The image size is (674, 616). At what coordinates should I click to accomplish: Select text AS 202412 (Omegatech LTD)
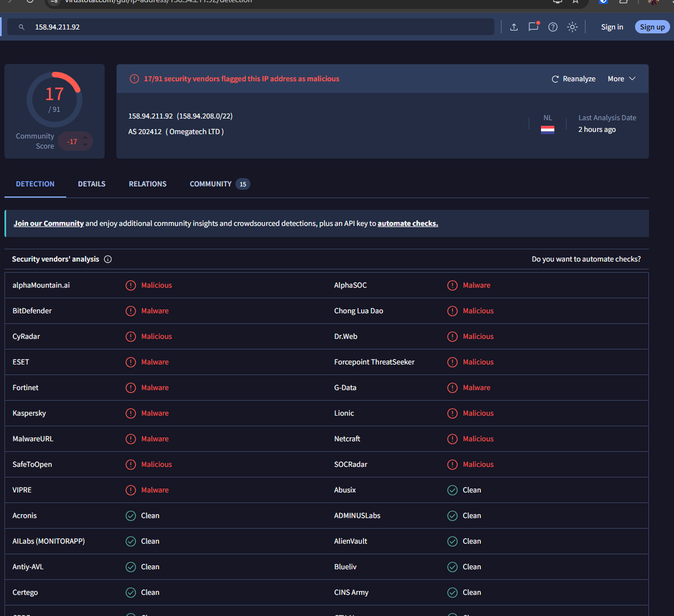pos(176,131)
